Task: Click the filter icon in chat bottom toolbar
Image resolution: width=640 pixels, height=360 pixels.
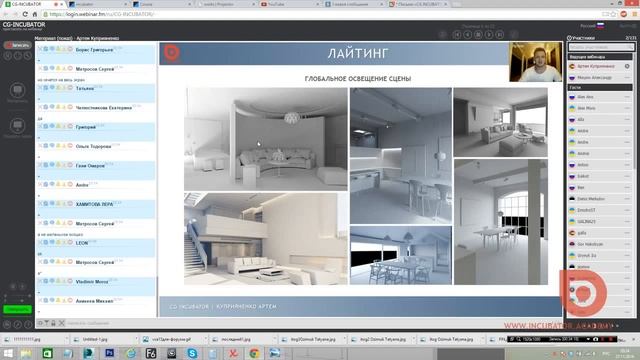Action: click(x=47, y=323)
